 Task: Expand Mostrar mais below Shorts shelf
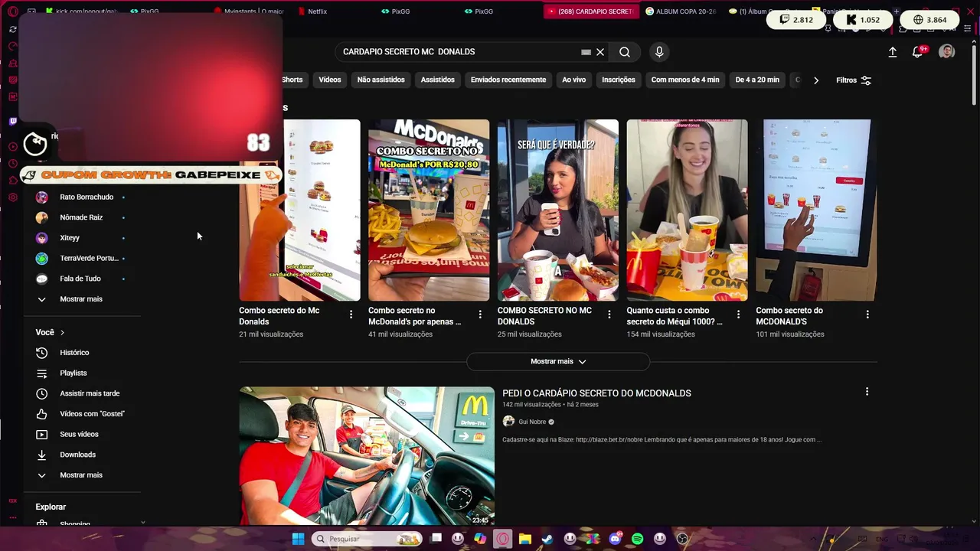(x=558, y=361)
